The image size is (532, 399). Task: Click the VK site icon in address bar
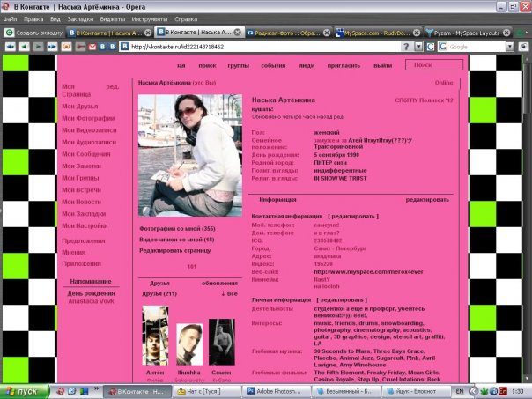coord(125,47)
